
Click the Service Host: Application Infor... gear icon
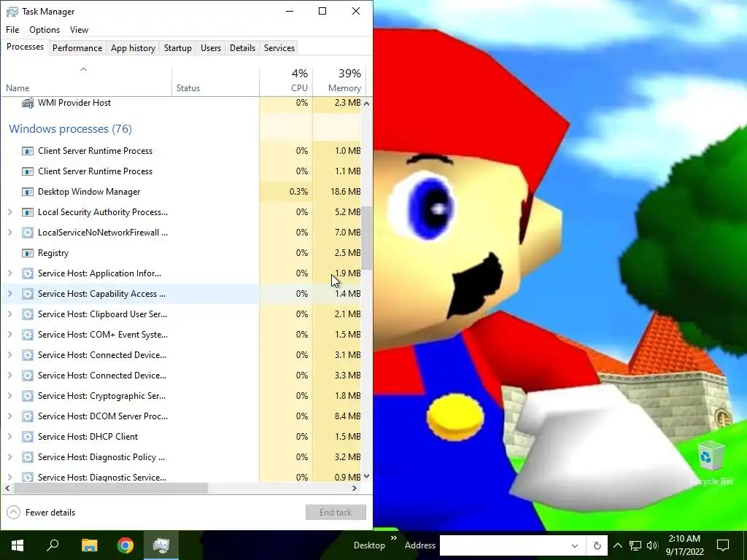click(x=28, y=273)
